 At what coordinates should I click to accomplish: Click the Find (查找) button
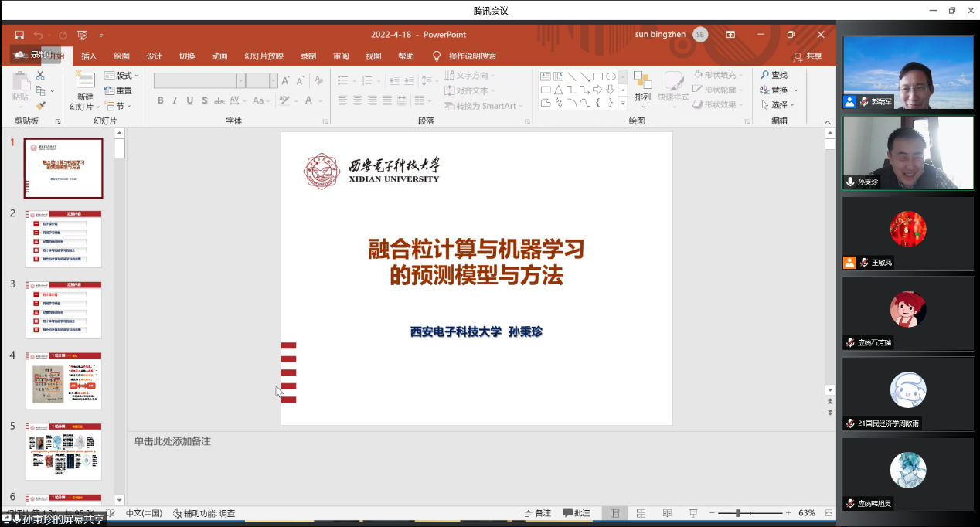click(774, 75)
